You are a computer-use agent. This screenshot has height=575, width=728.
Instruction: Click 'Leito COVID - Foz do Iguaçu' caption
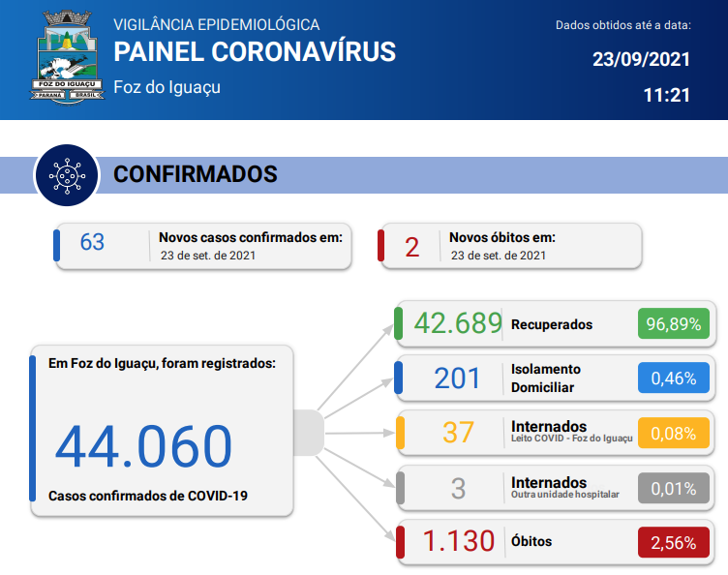pyautogui.click(x=572, y=439)
